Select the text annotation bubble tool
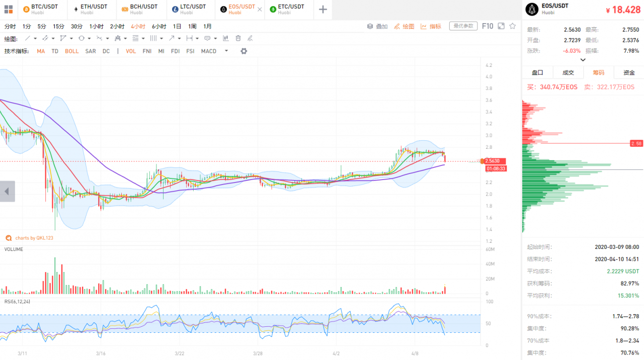 (207, 38)
